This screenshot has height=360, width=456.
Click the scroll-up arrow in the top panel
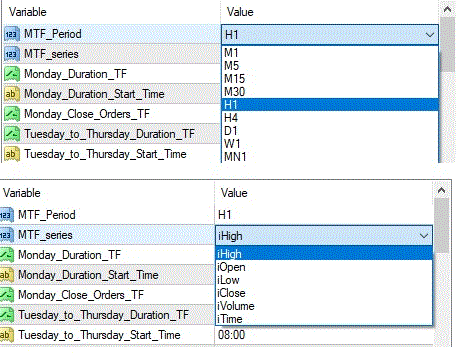[447, 9]
